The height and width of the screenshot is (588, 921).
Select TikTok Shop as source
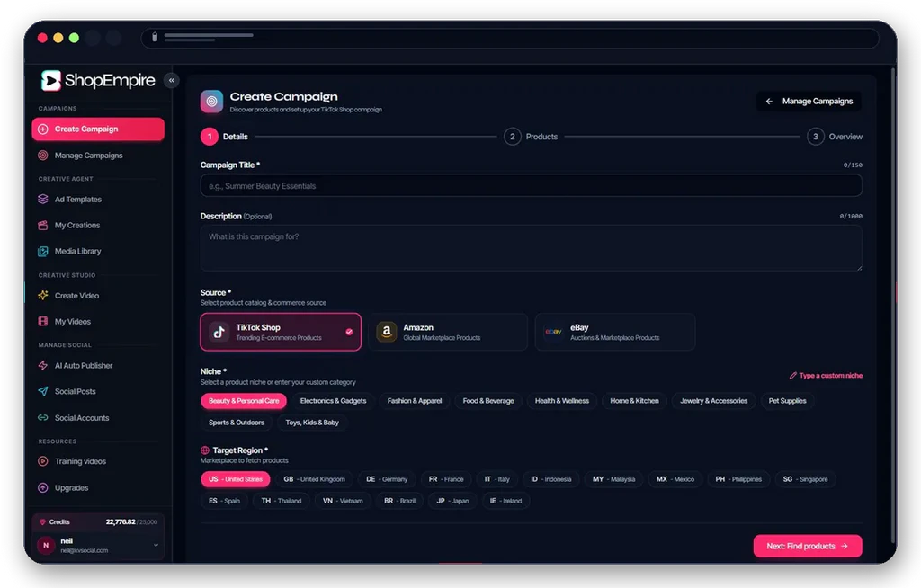pos(281,332)
